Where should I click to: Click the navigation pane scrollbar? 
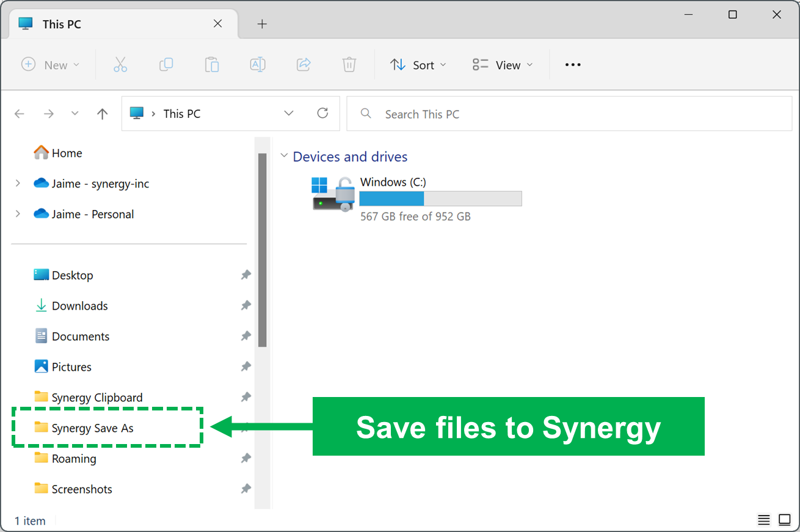[x=263, y=250]
